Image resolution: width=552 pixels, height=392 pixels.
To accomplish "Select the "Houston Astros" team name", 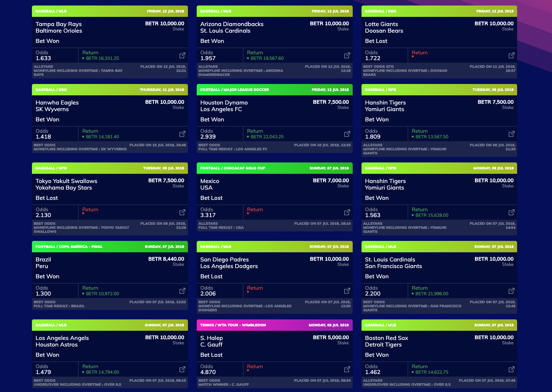I will tap(57, 345).
